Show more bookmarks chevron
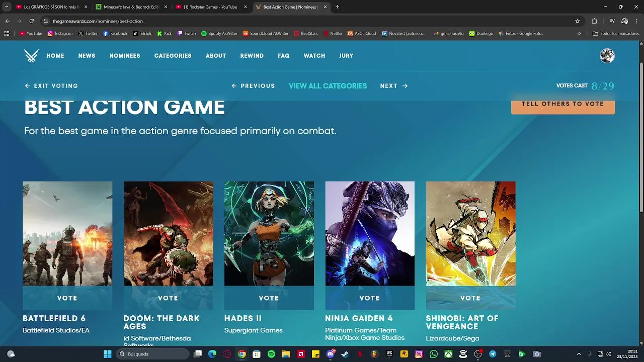Screen dimensions: 644x362 [x=579, y=34]
